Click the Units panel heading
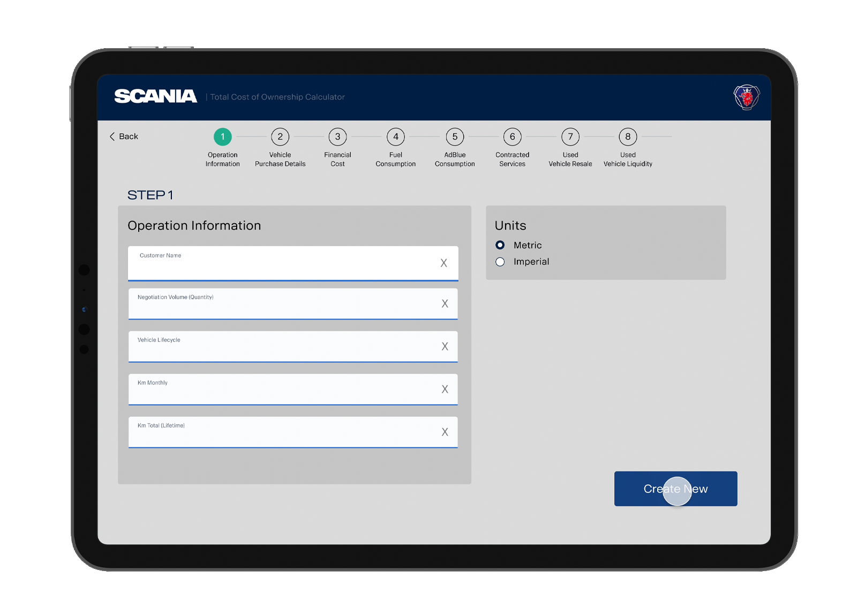The width and height of the screenshot is (843, 616). [510, 225]
